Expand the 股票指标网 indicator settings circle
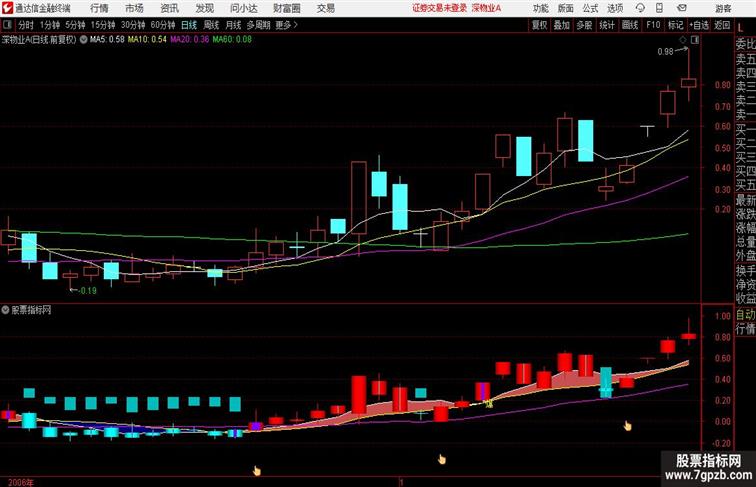 click(5, 310)
